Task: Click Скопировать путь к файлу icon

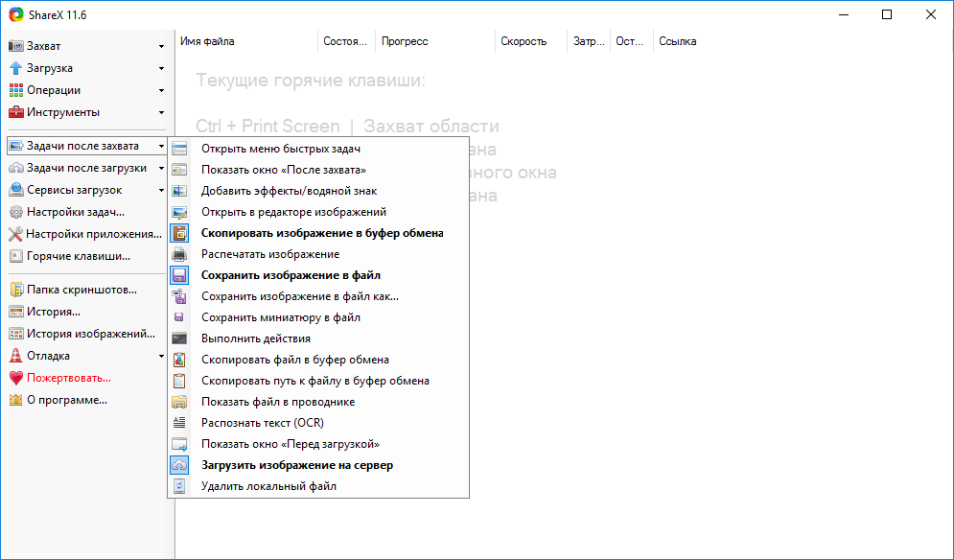Action: point(179,381)
